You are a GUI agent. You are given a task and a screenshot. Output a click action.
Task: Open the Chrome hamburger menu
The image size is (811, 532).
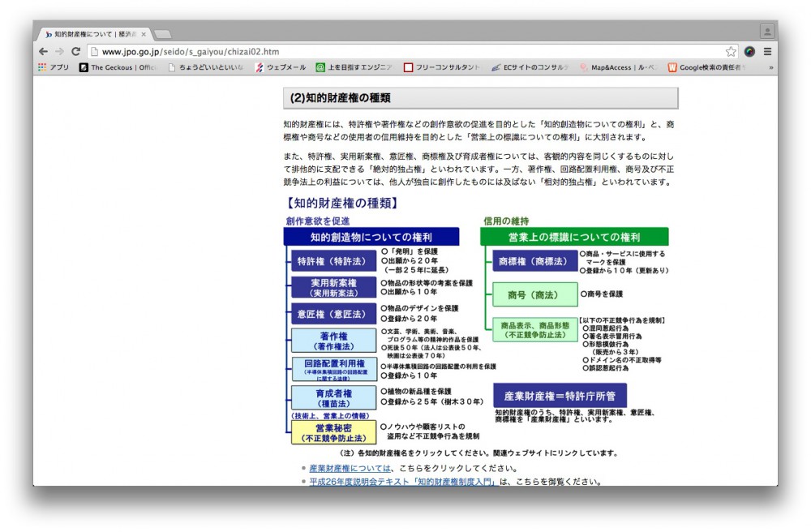click(x=767, y=52)
